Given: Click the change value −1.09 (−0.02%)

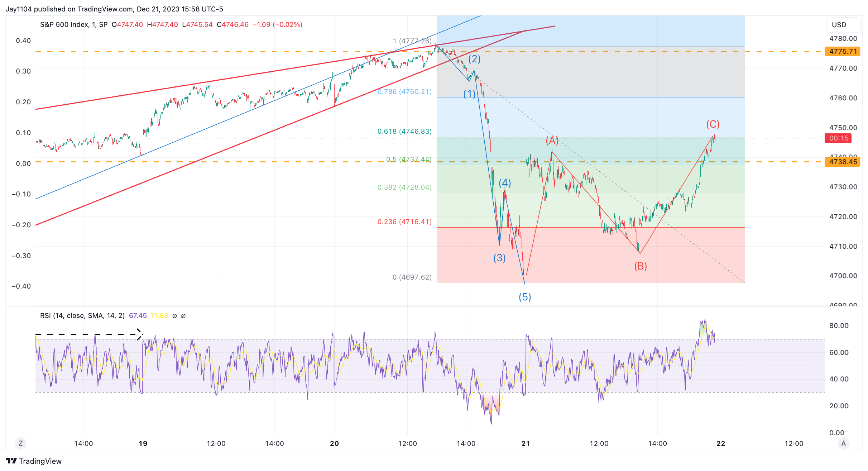Looking at the screenshot, I should tap(278, 24).
